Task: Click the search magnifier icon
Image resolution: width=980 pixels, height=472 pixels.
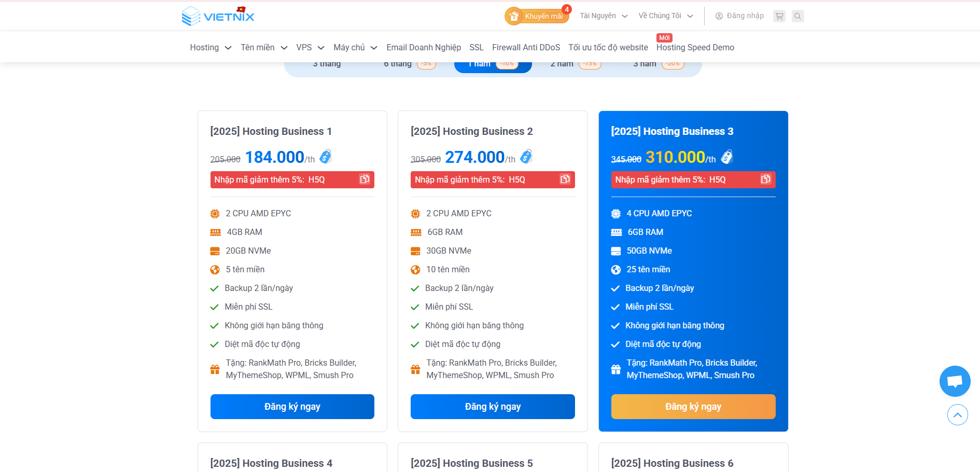Action: click(798, 16)
